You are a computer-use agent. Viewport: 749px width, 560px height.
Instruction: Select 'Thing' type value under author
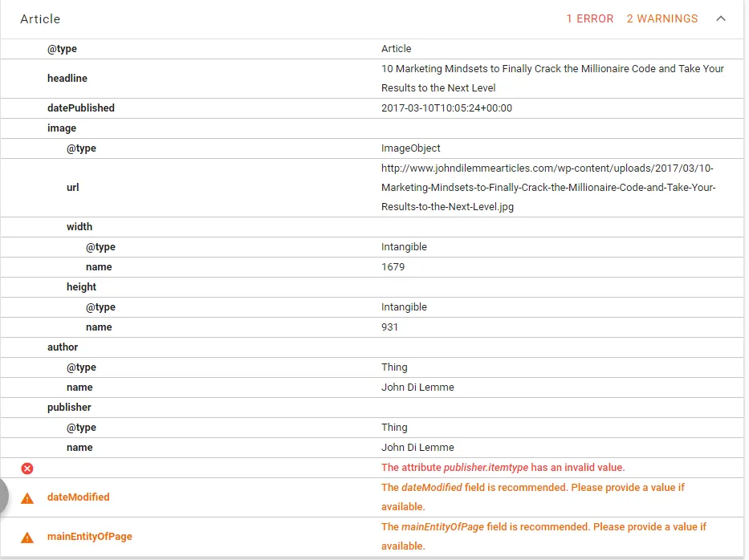pos(394,367)
